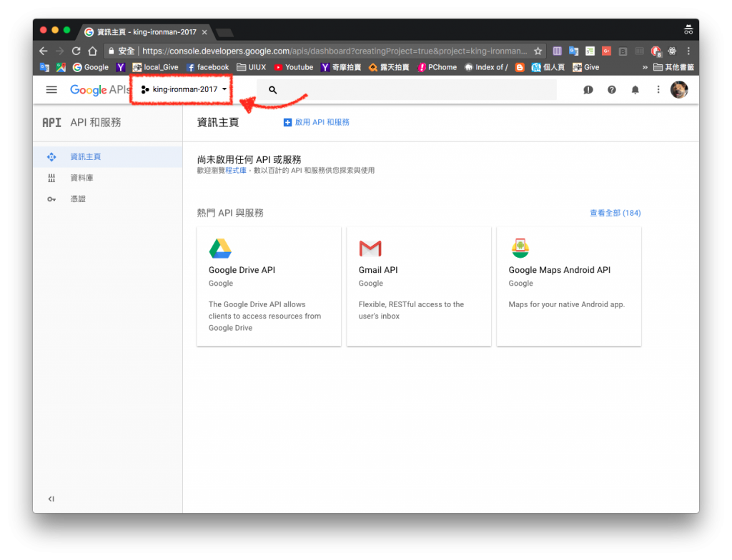Open the facebook bookmark
The width and height of the screenshot is (732, 560).
coord(208,67)
